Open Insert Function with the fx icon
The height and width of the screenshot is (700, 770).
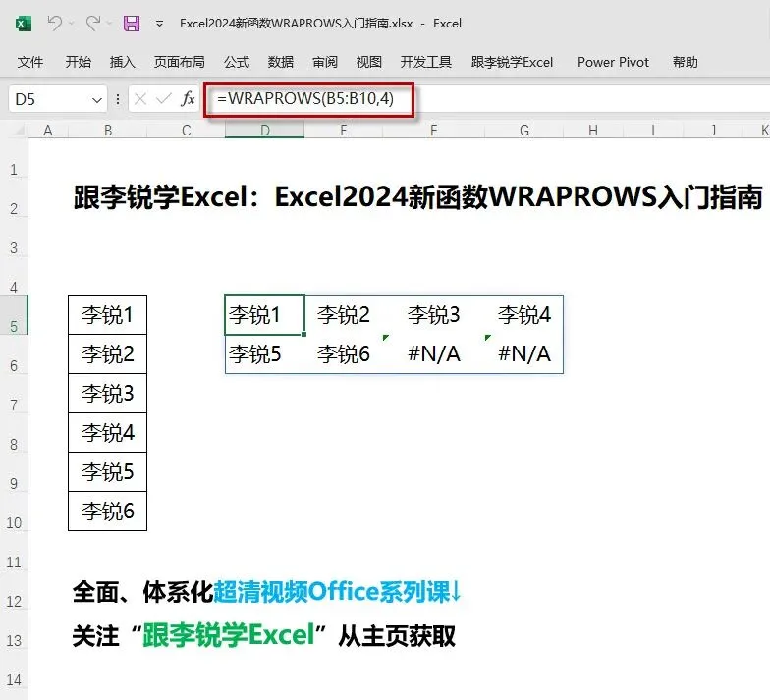click(x=188, y=100)
